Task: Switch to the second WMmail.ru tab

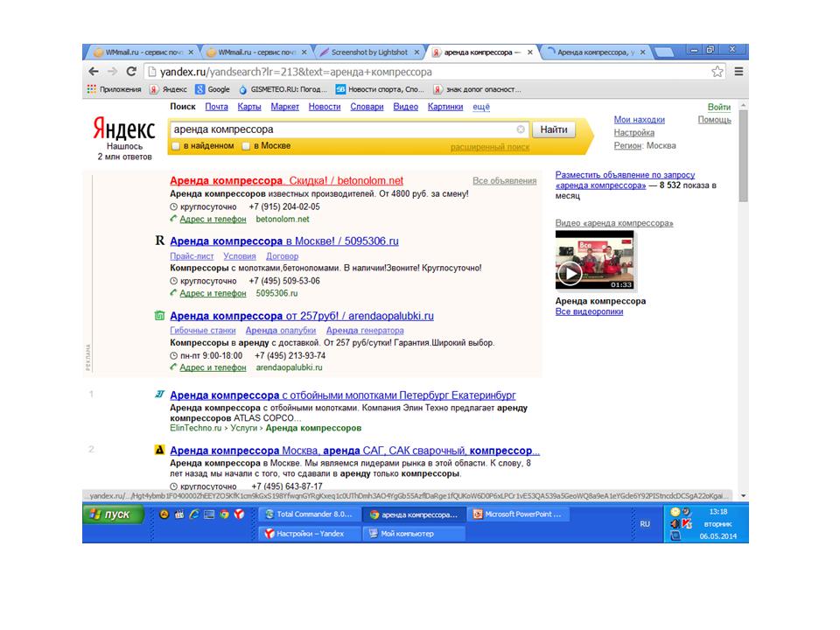Action: point(255,52)
